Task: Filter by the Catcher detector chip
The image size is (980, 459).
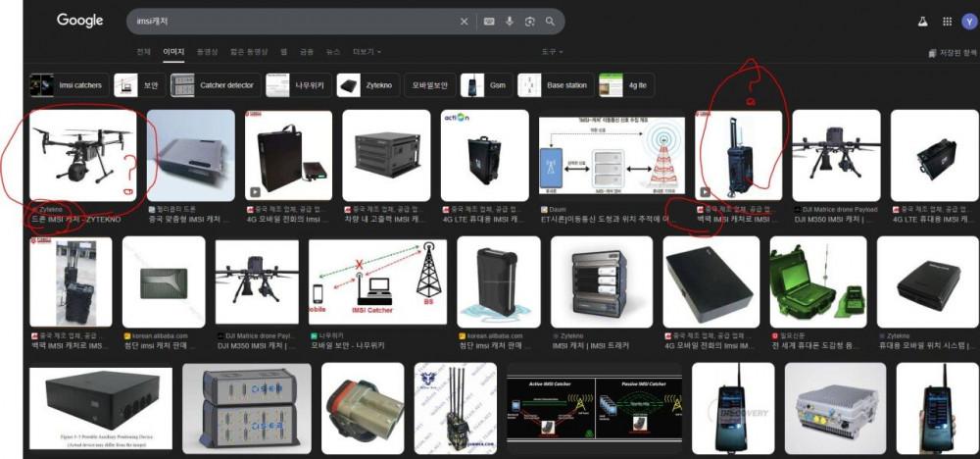Action: click(215, 85)
